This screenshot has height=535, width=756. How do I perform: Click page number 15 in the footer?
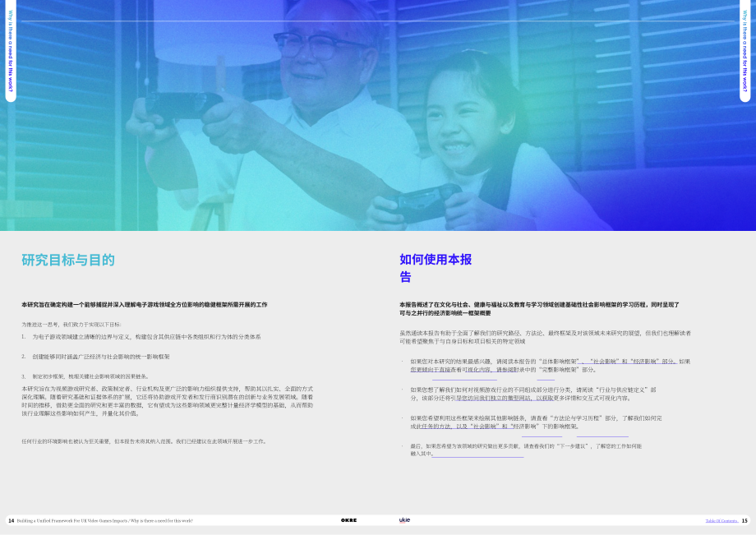click(744, 521)
